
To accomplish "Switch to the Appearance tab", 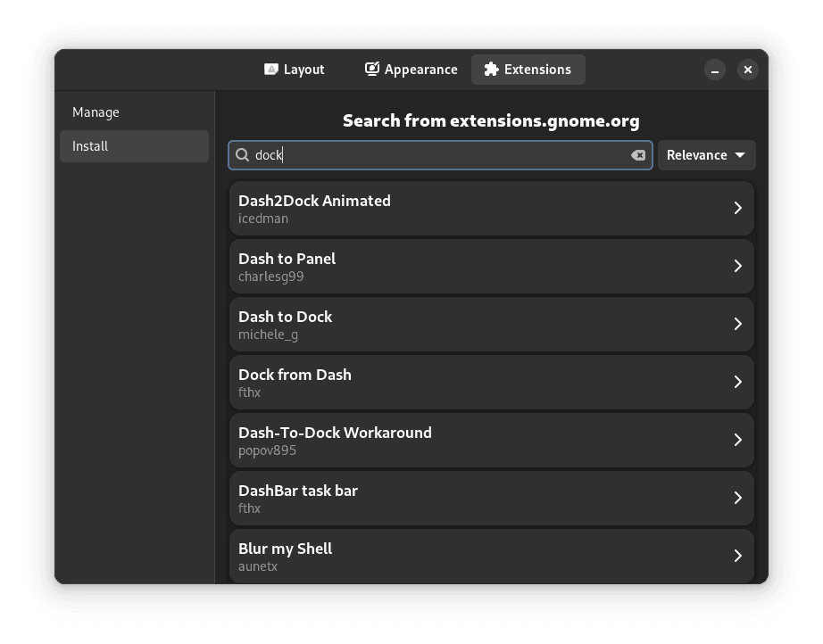I will coord(411,70).
